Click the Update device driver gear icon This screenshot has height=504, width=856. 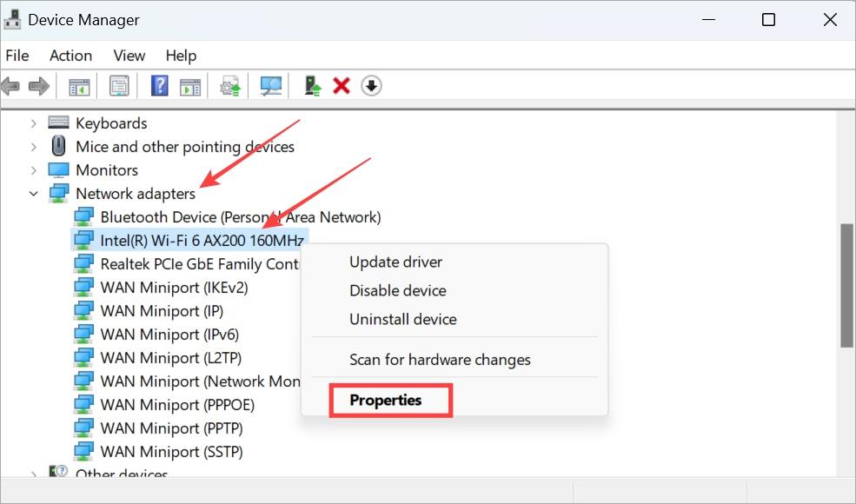229,86
